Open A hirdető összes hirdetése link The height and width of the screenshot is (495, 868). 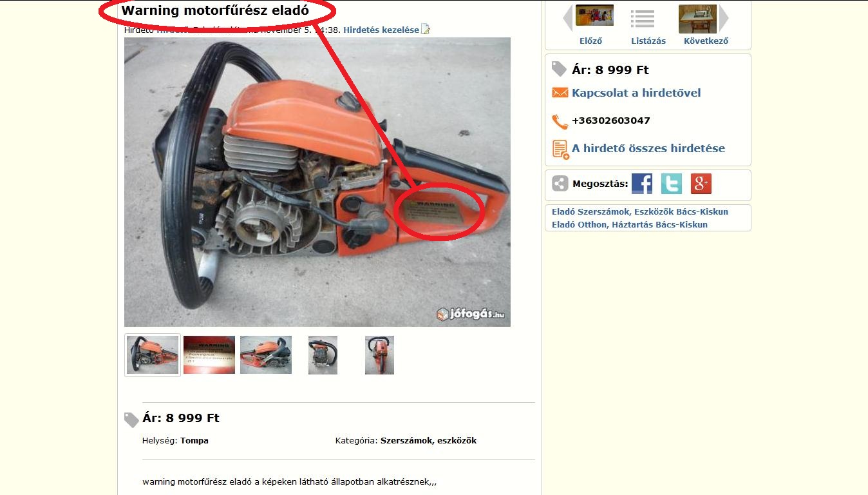click(648, 148)
